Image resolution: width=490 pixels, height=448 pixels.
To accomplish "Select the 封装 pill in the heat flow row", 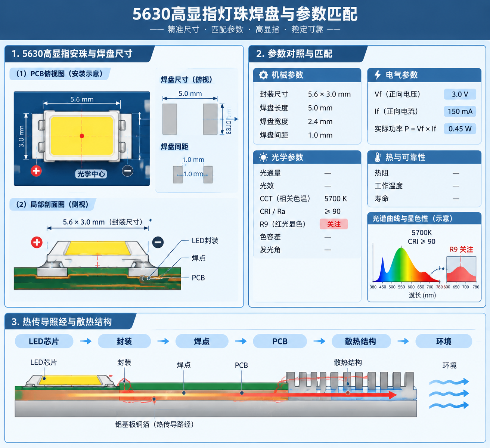I will coord(124,341).
